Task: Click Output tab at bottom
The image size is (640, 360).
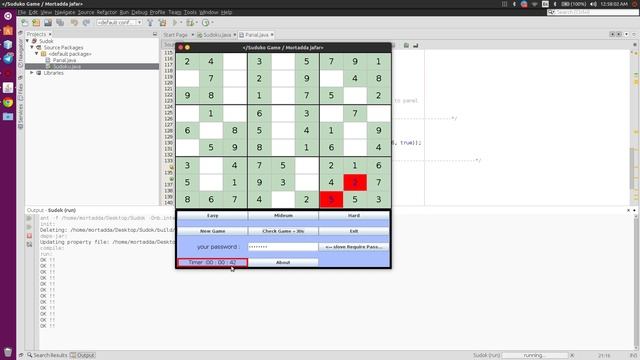Action: 82,355
